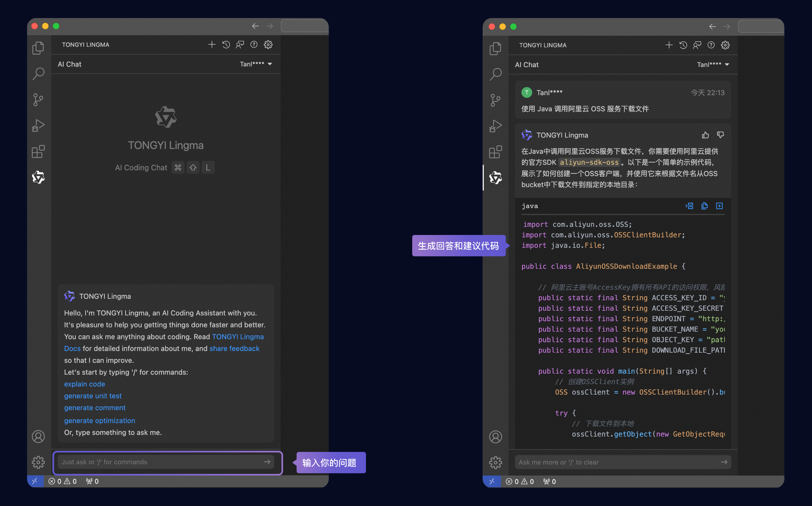Select the AI Chat header in right window
The image size is (812, 506).
tap(527, 65)
